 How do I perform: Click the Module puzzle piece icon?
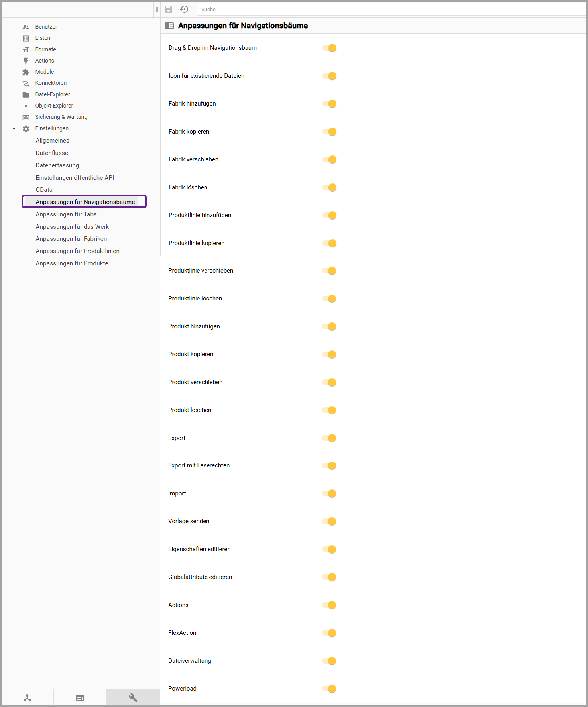pyautogui.click(x=26, y=72)
